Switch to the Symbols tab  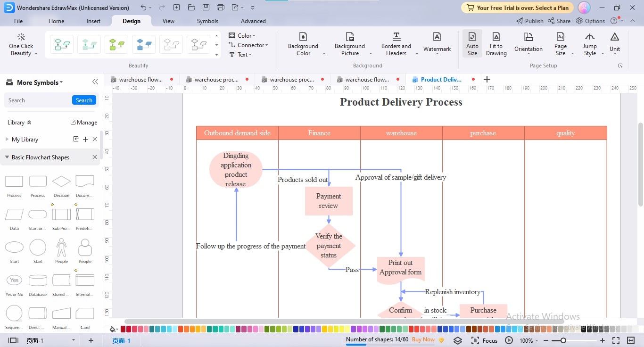(x=207, y=21)
